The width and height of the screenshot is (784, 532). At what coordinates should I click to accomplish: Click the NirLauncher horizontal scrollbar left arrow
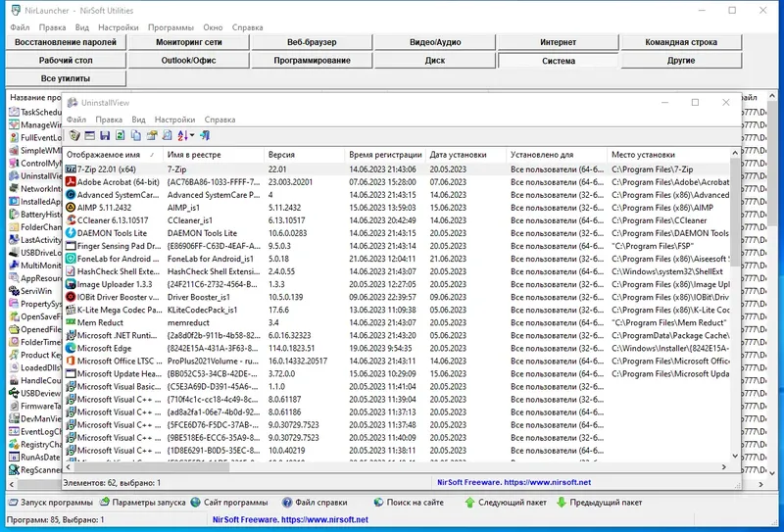12,484
